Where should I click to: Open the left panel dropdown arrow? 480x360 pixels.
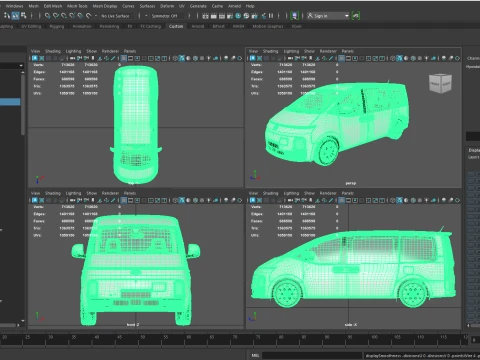[x=21, y=66]
